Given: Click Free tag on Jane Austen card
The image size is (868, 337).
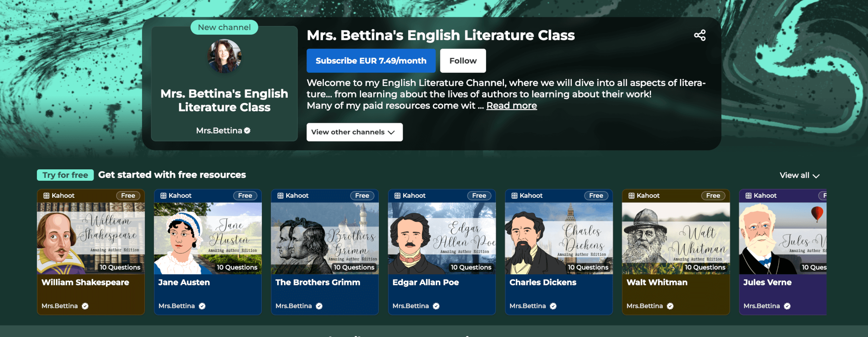Looking at the screenshot, I should (x=245, y=196).
